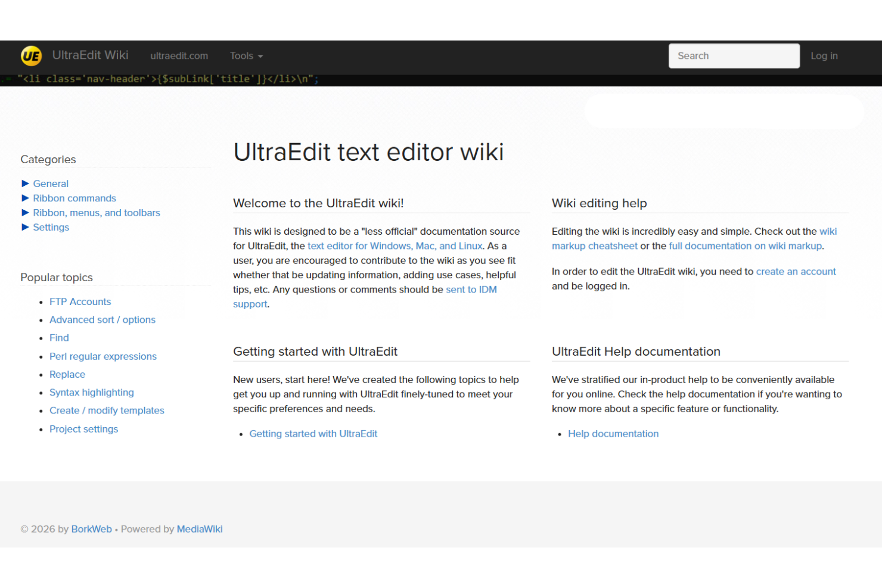Screen dimensions: 882x588
Task: Click the UltraEdit text editor wiki title
Action: [x=368, y=153]
